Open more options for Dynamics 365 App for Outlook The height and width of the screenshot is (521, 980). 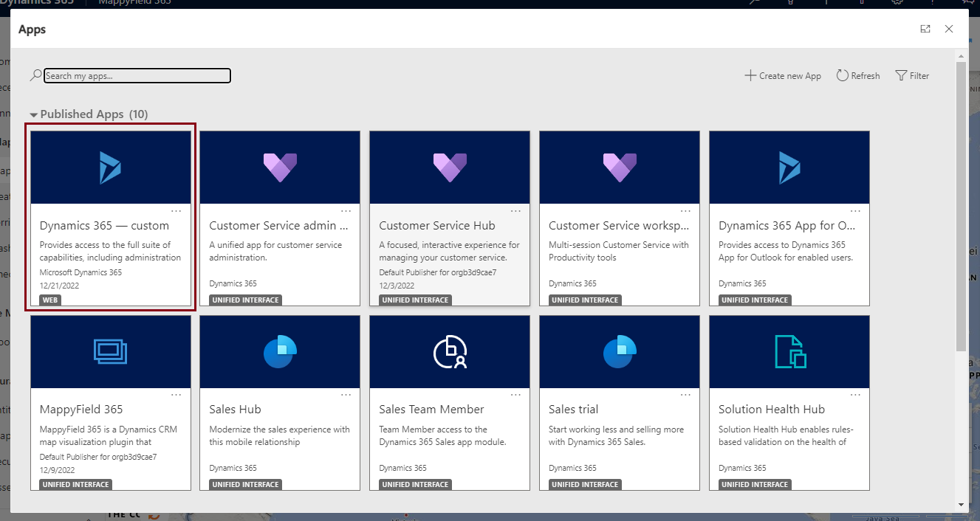click(x=855, y=211)
